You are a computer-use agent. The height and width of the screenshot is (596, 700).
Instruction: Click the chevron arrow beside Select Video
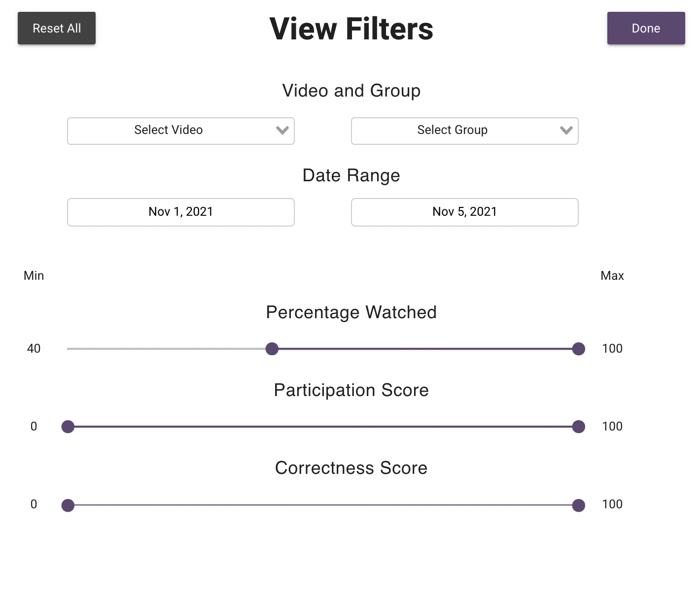[x=282, y=131]
